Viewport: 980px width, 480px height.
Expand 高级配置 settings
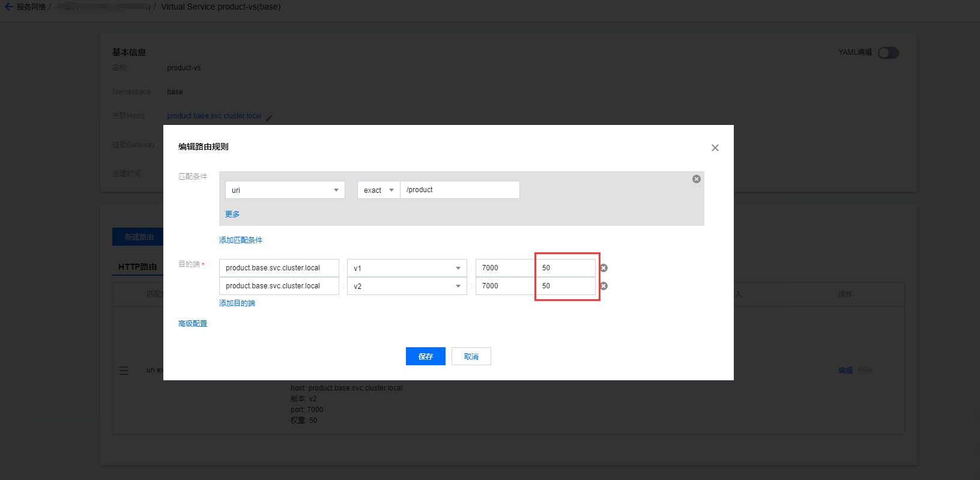[193, 324]
